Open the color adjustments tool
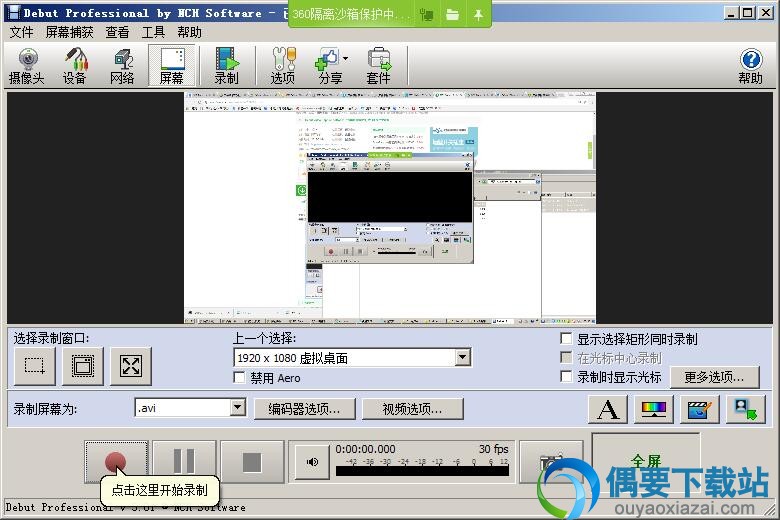Image resolution: width=780 pixels, height=520 pixels. coord(654,410)
